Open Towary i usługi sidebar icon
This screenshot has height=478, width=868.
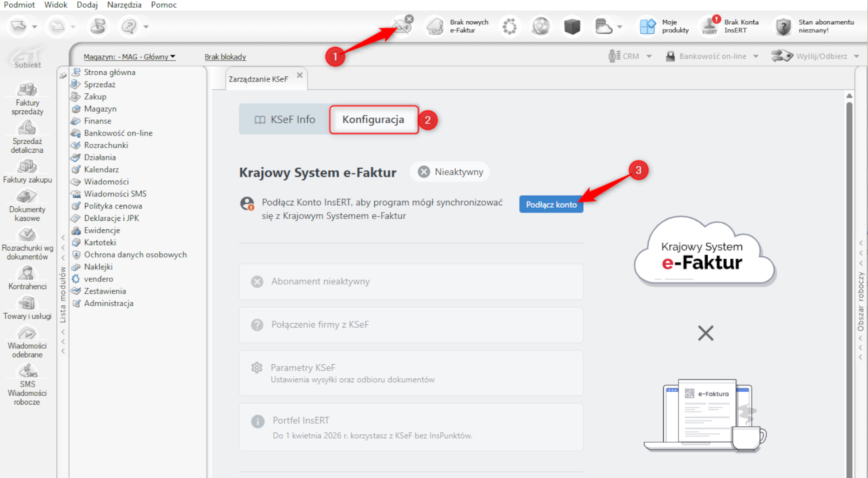pyautogui.click(x=27, y=304)
